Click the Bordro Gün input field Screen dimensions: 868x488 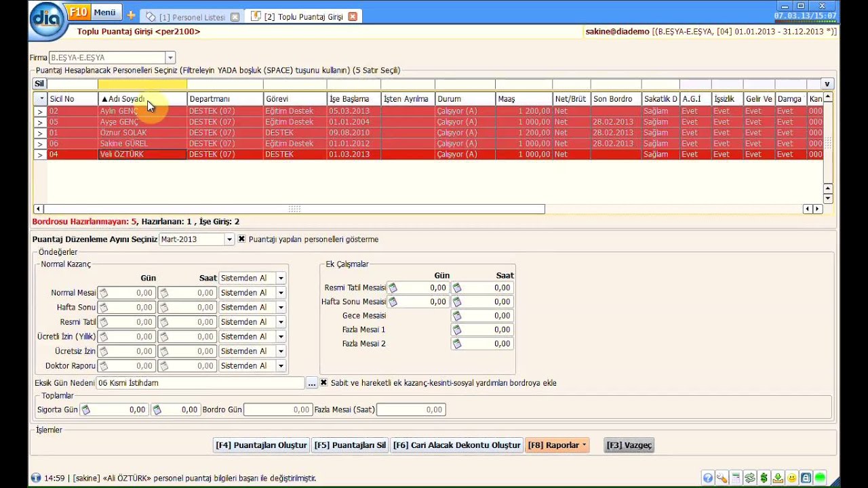[x=278, y=409]
